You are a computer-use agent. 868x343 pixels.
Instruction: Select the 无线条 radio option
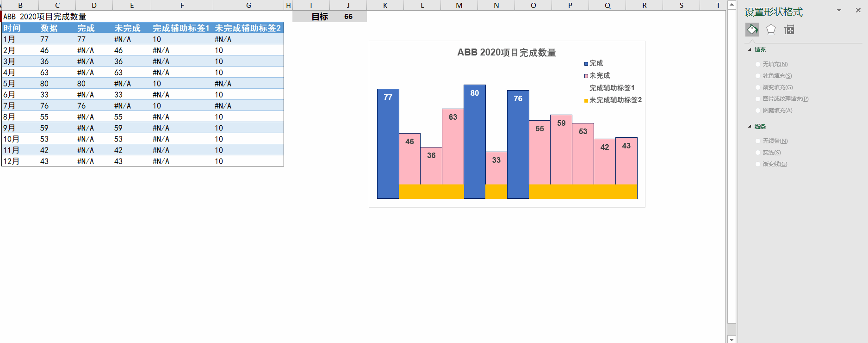click(x=758, y=141)
